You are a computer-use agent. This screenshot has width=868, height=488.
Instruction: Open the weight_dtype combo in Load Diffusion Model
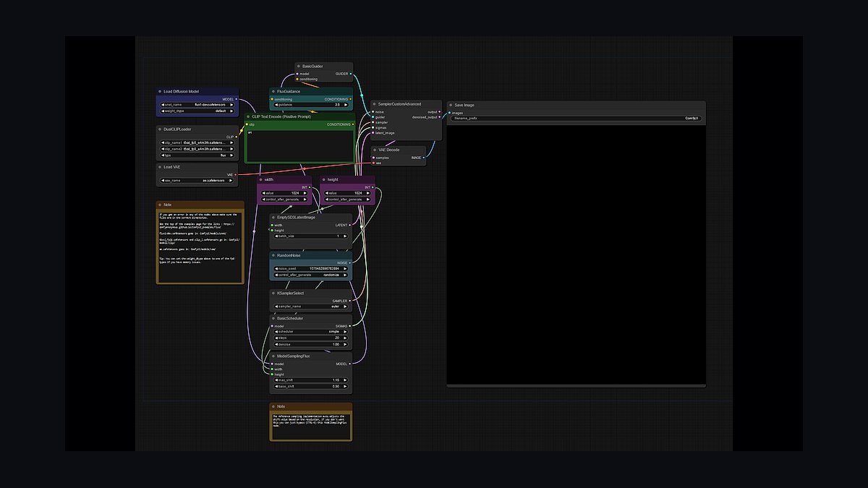[x=197, y=111]
